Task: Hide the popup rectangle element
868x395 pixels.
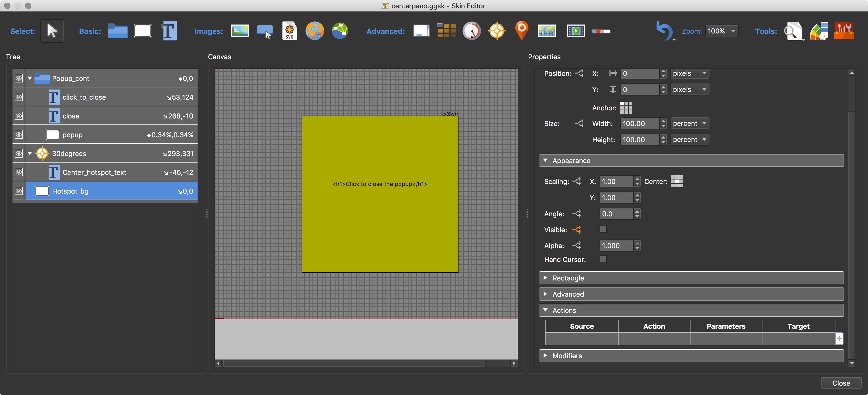Action: pyautogui.click(x=19, y=135)
